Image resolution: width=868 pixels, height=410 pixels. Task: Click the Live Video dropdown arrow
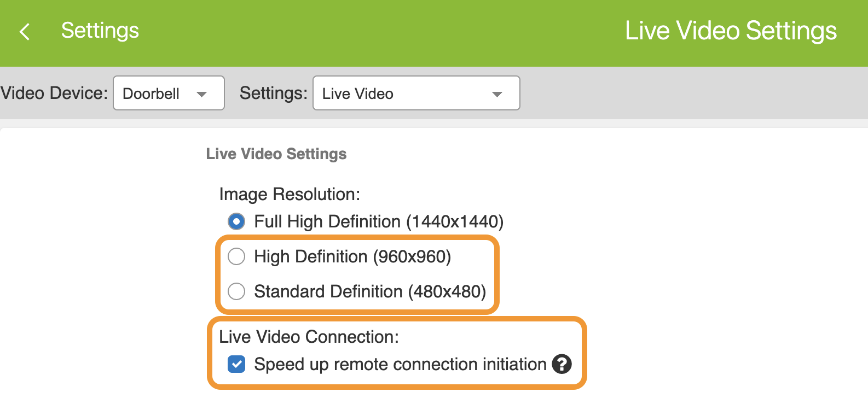pos(497,94)
